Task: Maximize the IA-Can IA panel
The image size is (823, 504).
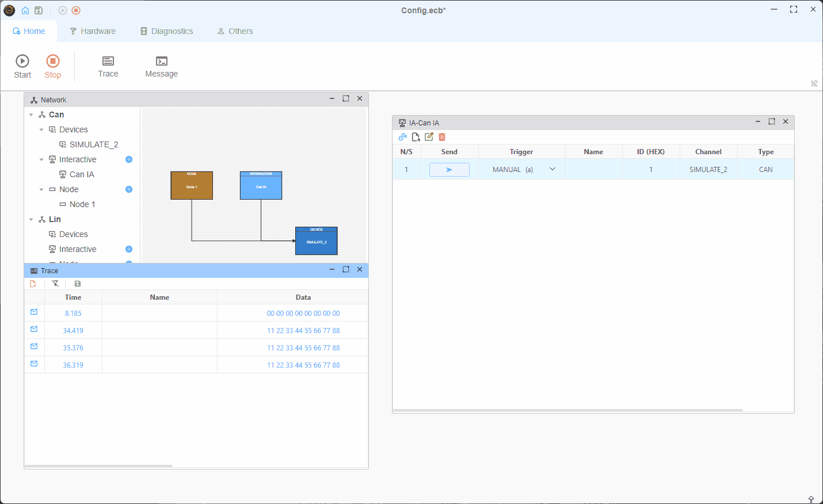Action: coord(772,121)
